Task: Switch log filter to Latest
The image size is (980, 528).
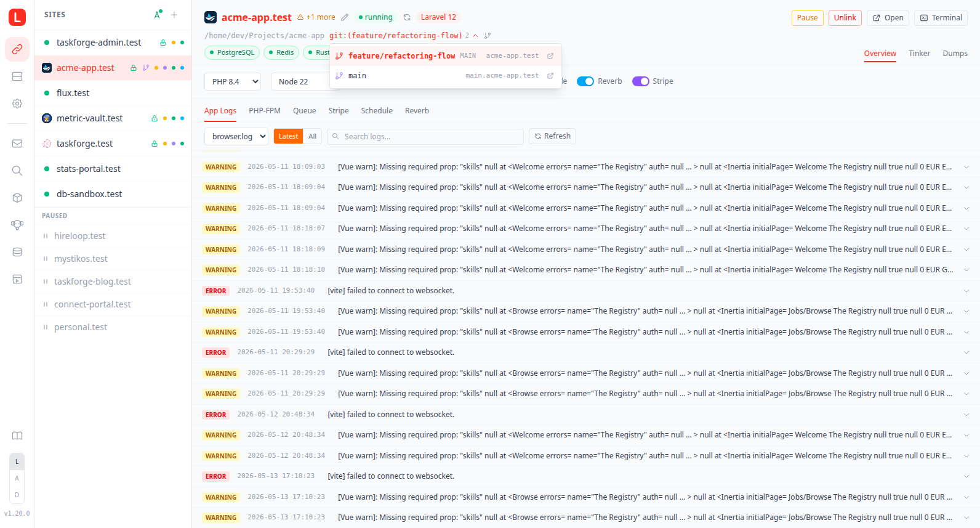Action: tap(288, 136)
